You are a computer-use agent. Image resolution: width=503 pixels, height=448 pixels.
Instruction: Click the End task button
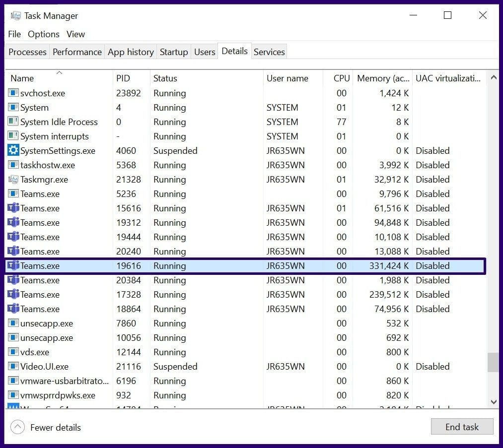462,427
